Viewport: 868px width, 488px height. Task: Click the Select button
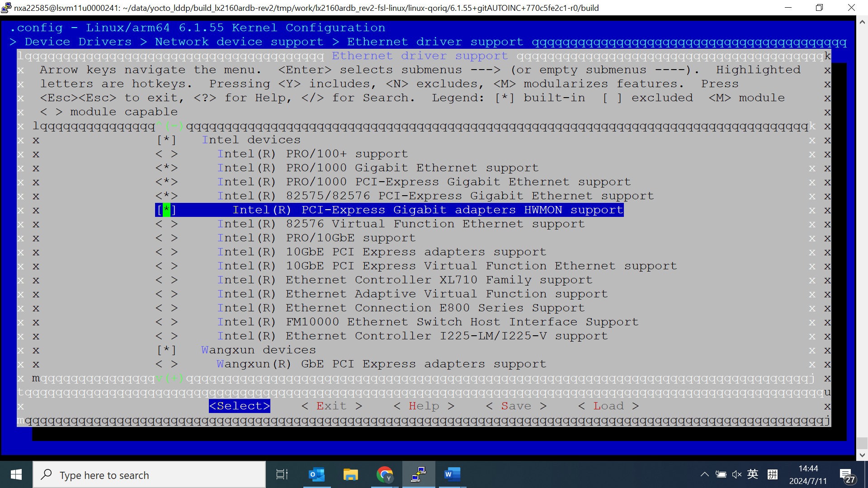coord(240,406)
